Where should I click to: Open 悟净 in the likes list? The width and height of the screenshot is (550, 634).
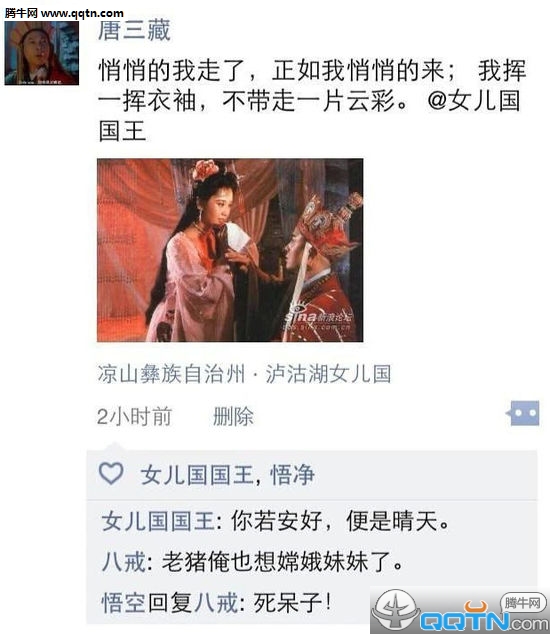click(x=292, y=475)
